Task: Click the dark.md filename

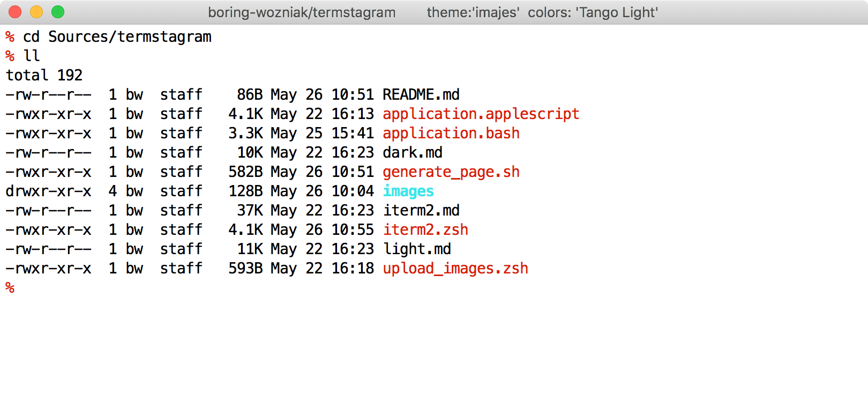Action: pos(412,153)
